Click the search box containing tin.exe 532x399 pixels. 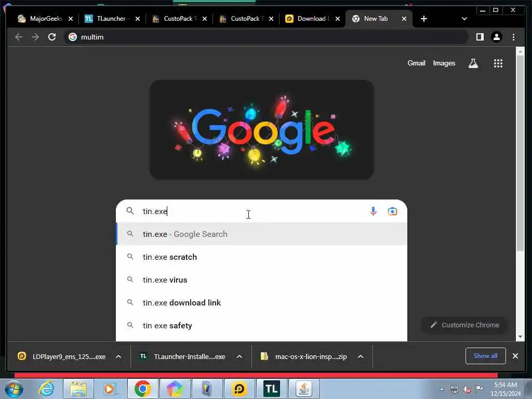click(261, 211)
